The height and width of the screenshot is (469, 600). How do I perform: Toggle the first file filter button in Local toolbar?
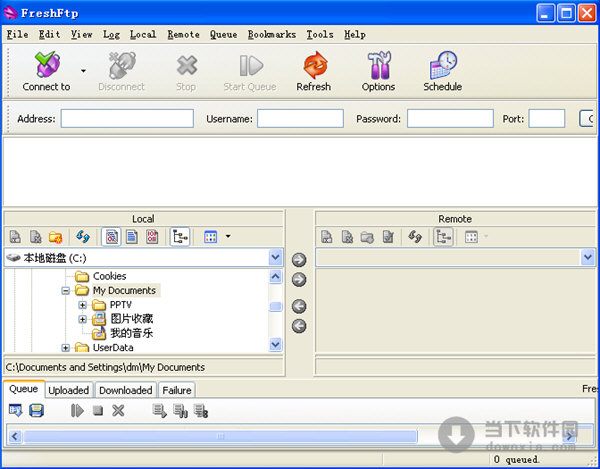(112, 237)
